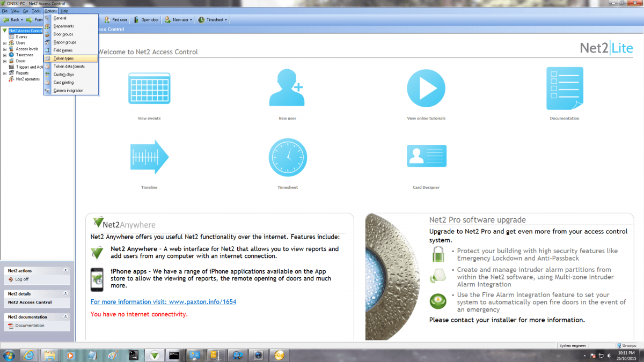Open the Timesheet clock icon

[288, 157]
